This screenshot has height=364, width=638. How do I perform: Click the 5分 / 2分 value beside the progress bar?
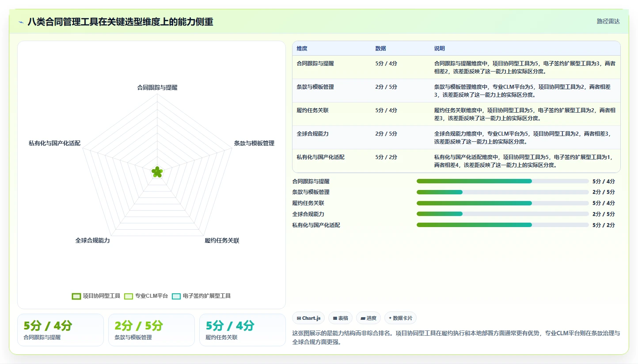(x=604, y=225)
